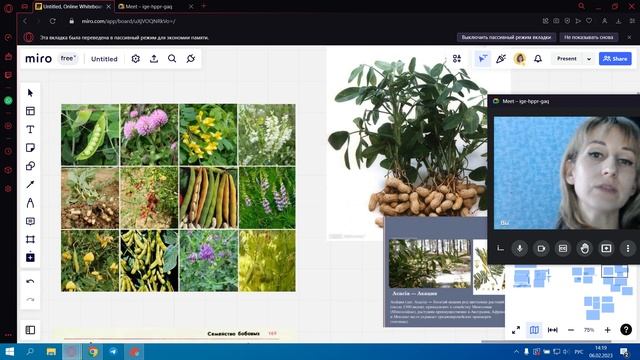The width and height of the screenshot is (640, 360).
Task: Expand the Present dropdown arrow
Action: (x=589, y=59)
